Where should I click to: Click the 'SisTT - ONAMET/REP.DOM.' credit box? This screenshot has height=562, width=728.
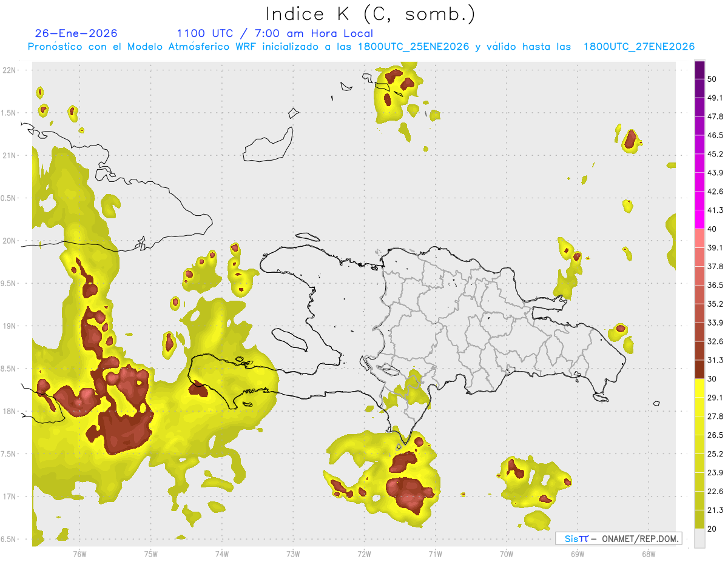coord(618,538)
